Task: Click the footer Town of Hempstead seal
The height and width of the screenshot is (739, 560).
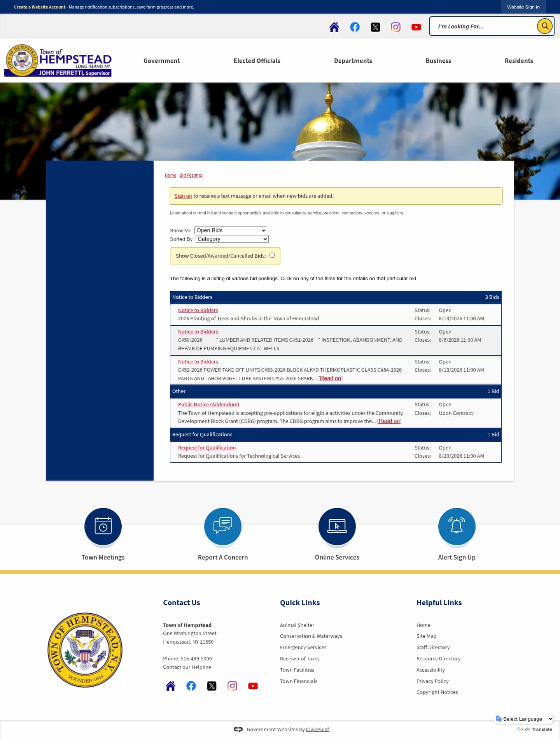Action: (x=85, y=650)
